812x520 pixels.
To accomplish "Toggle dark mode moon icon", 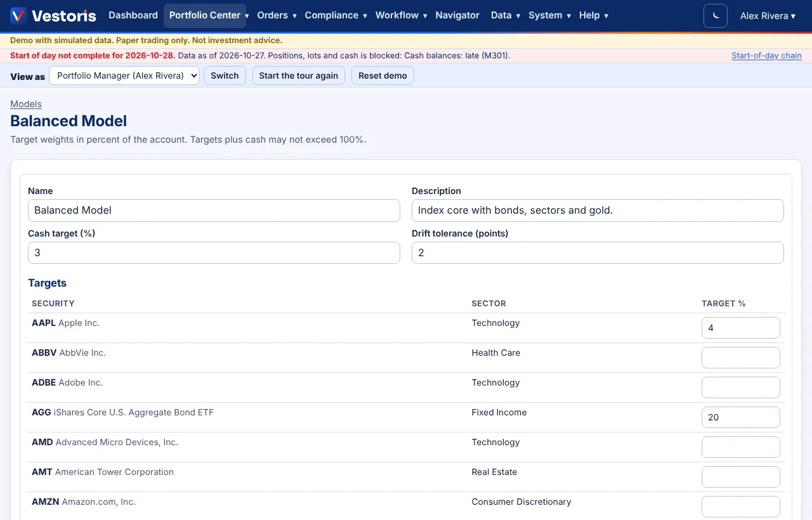I will [716, 16].
